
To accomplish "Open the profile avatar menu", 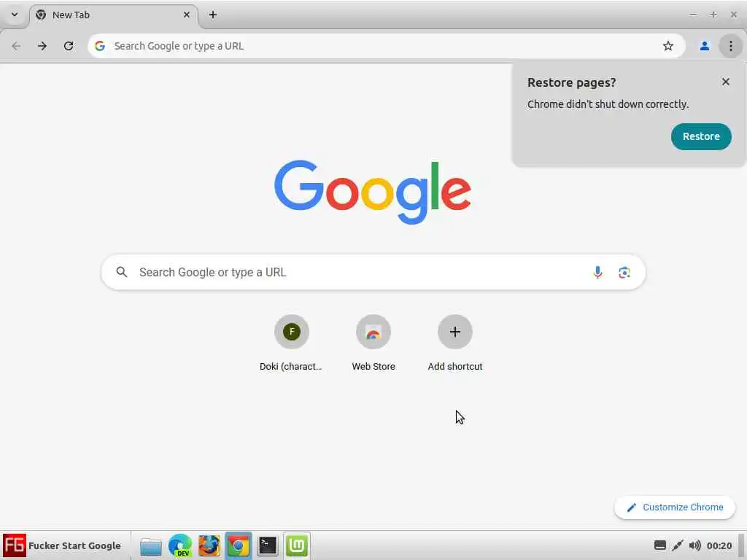I will (704, 46).
